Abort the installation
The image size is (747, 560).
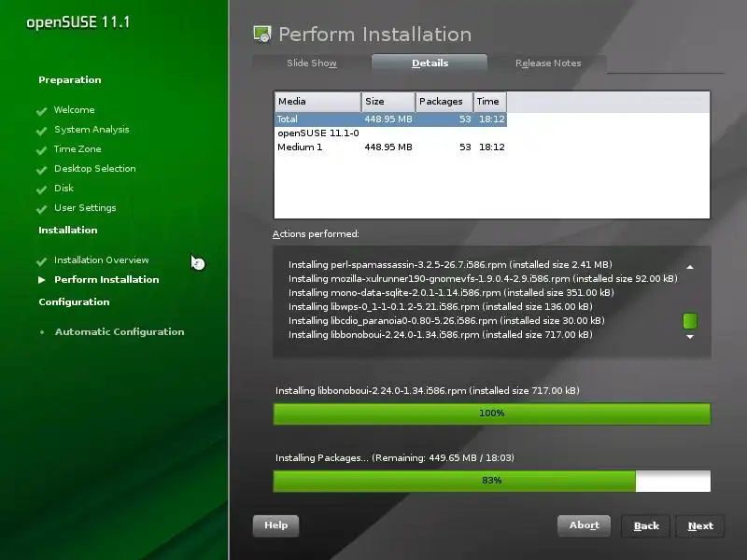click(x=585, y=525)
